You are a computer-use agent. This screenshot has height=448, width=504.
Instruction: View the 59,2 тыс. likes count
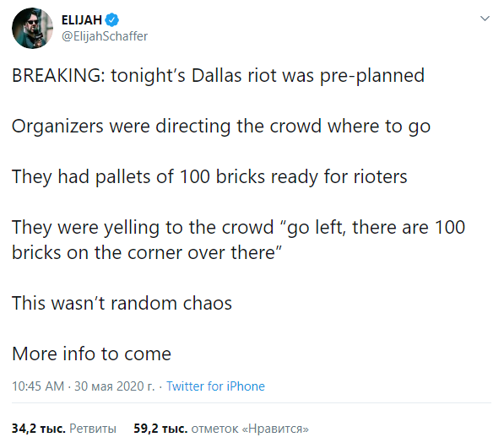pyautogui.click(x=160, y=429)
